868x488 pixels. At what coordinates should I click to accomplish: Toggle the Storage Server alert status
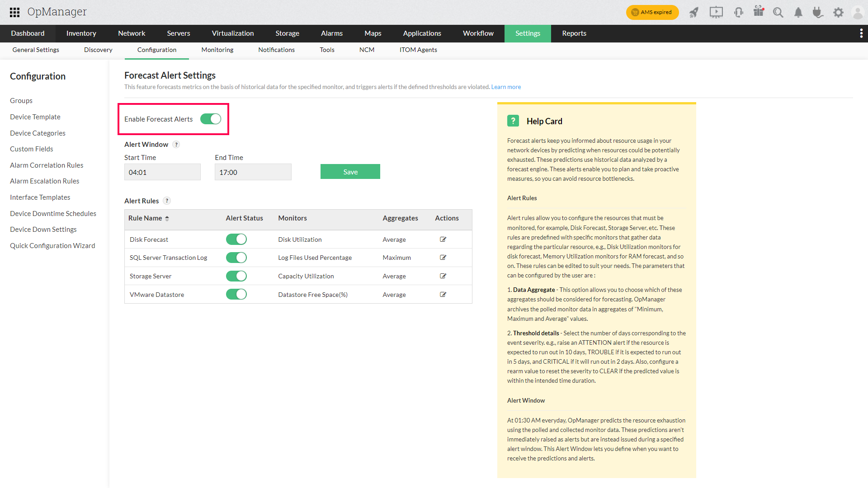[x=236, y=276]
